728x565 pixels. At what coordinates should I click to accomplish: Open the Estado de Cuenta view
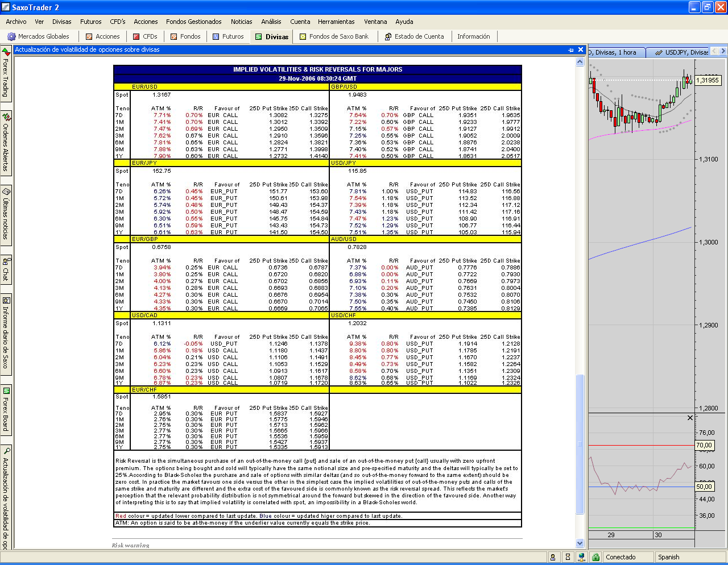pos(414,36)
